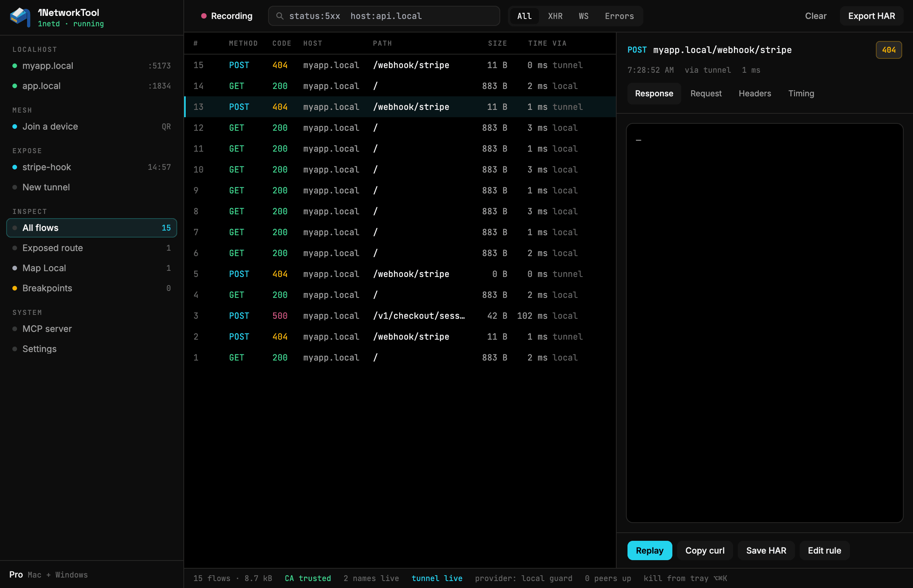Open myapp.local in the sidebar
This screenshot has height=588, width=913.
tap(92, 66)
